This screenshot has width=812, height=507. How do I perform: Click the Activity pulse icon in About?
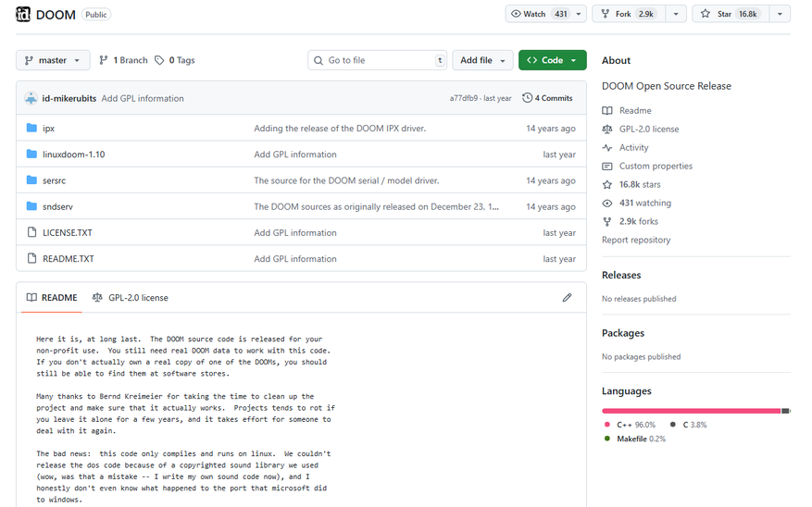607,148
